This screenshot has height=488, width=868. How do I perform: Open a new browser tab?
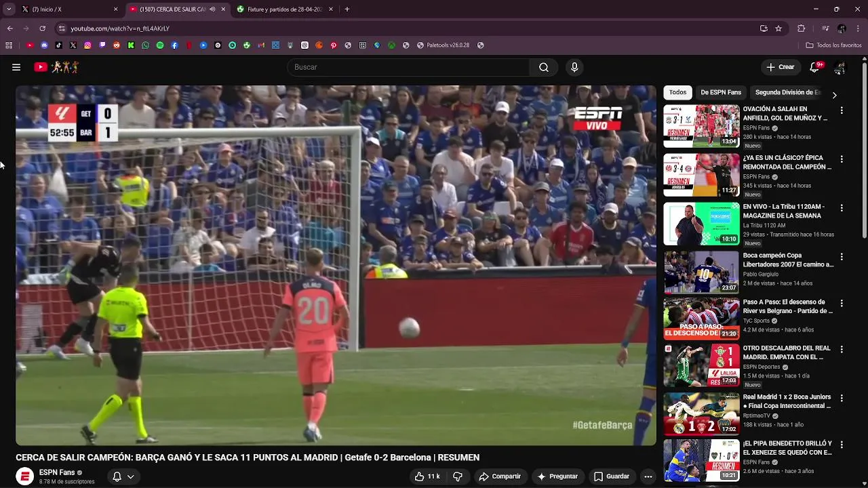(x=347, y=9)
